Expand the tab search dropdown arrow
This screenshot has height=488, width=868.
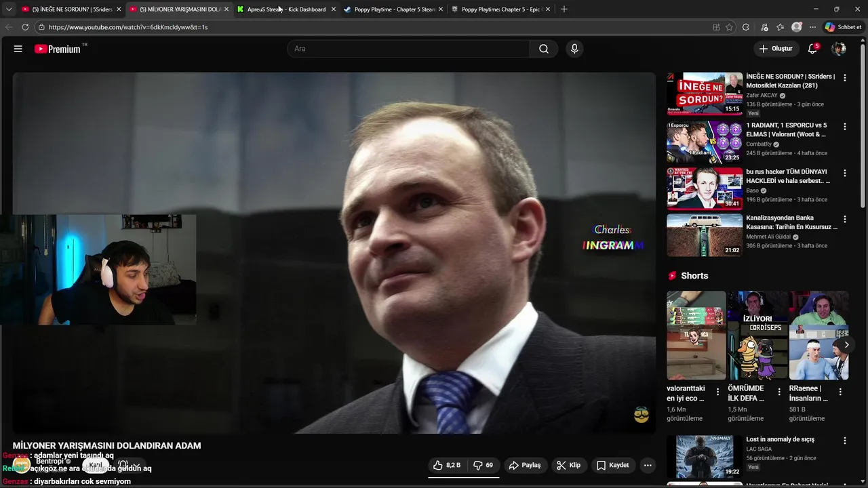point(9,9)
